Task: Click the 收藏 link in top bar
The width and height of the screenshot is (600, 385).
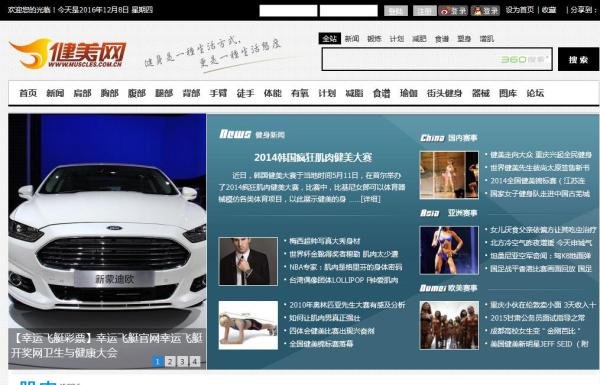Action: (x=549, y=10)
